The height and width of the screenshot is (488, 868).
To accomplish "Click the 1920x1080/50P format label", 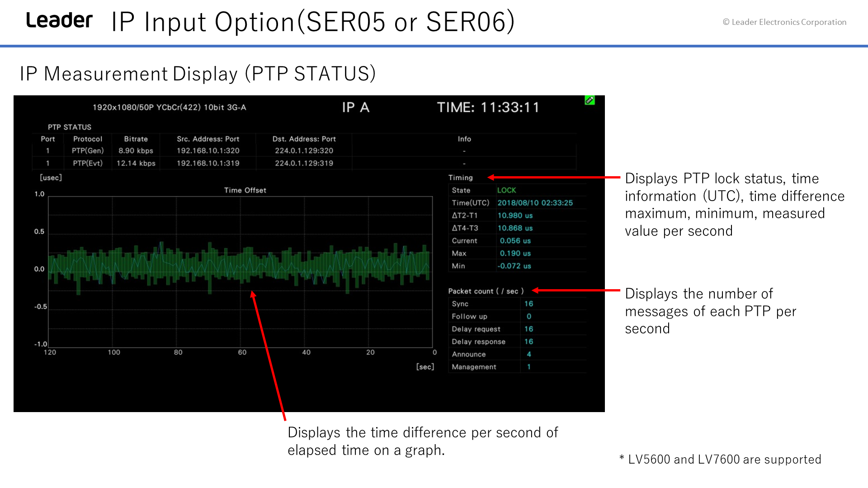I will 170,107.
